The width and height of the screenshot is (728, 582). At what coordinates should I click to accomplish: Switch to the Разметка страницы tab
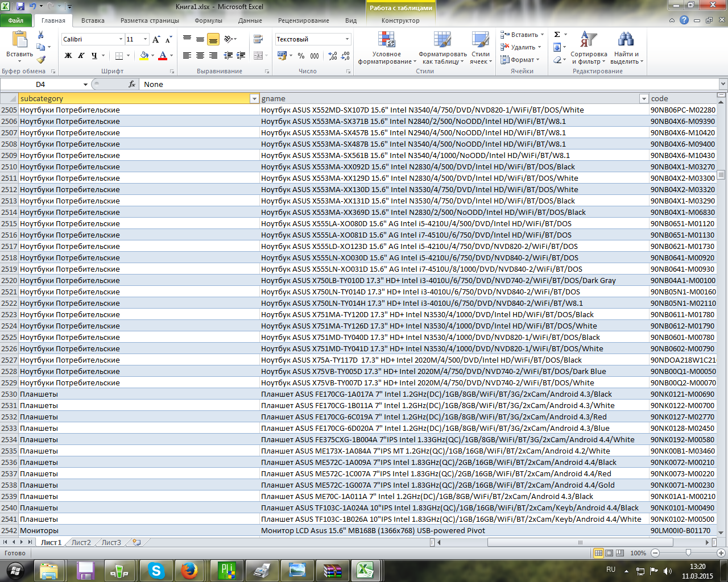[x=150, y=20]
